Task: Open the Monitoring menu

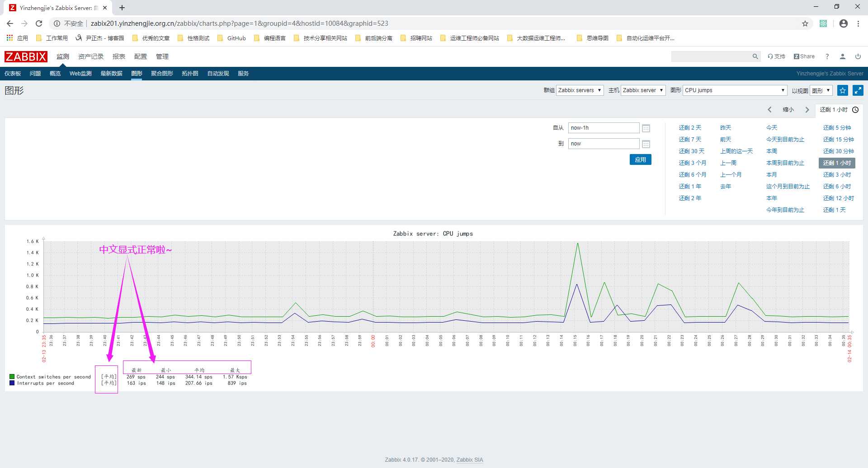Action: click(63, 56)
